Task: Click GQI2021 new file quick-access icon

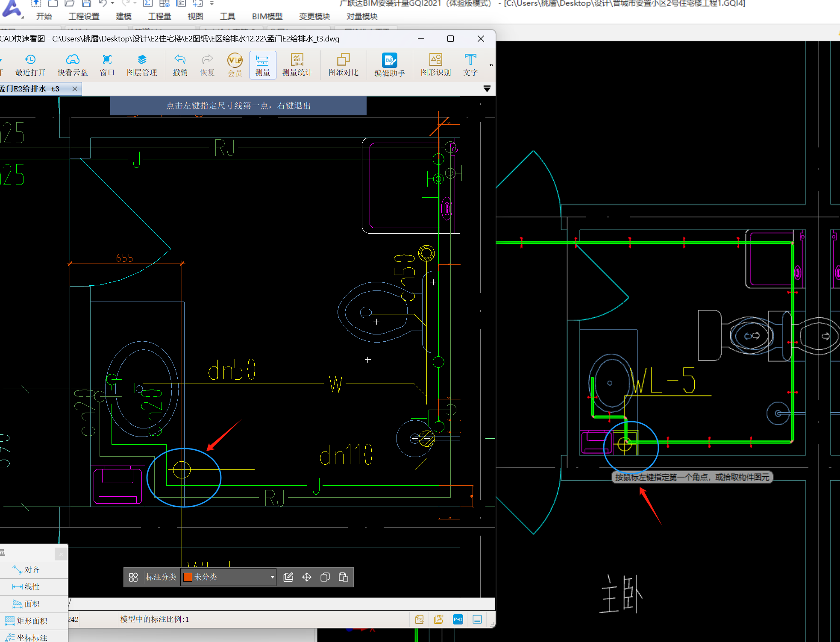Action: (53, 3)
